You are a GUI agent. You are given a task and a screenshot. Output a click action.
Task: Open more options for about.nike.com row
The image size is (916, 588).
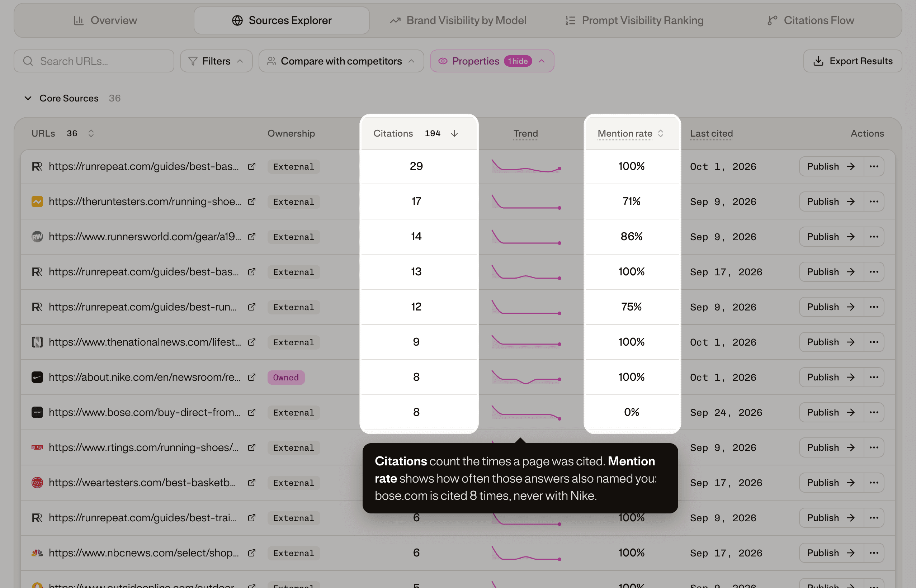pyautogui.click(x=874, y=377)
